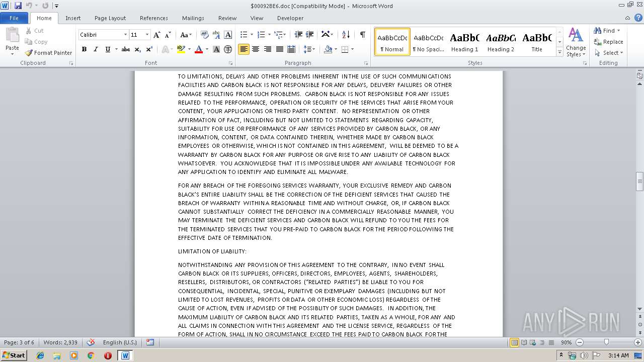Click the Windows Start button
The image size is (644, 362).
coord(14,355)
